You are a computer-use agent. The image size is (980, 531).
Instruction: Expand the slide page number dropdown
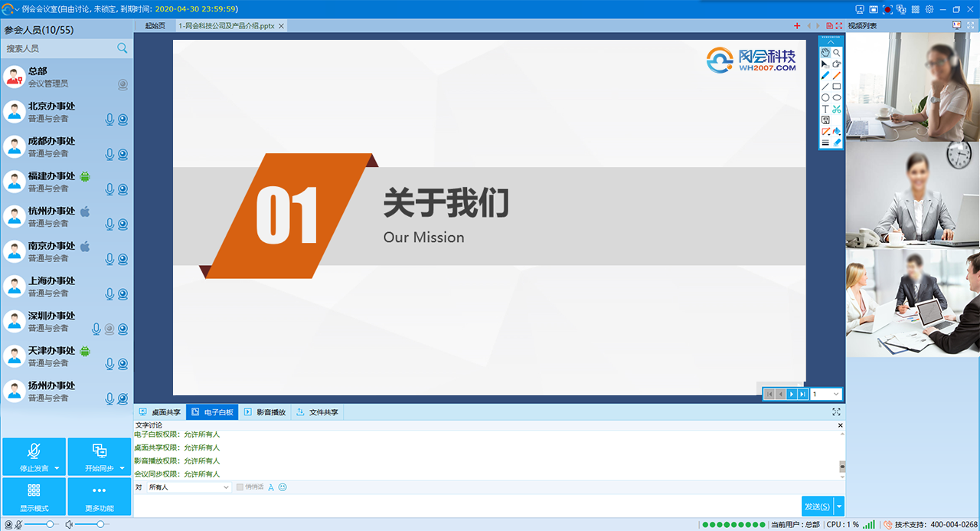coord(835,394)
